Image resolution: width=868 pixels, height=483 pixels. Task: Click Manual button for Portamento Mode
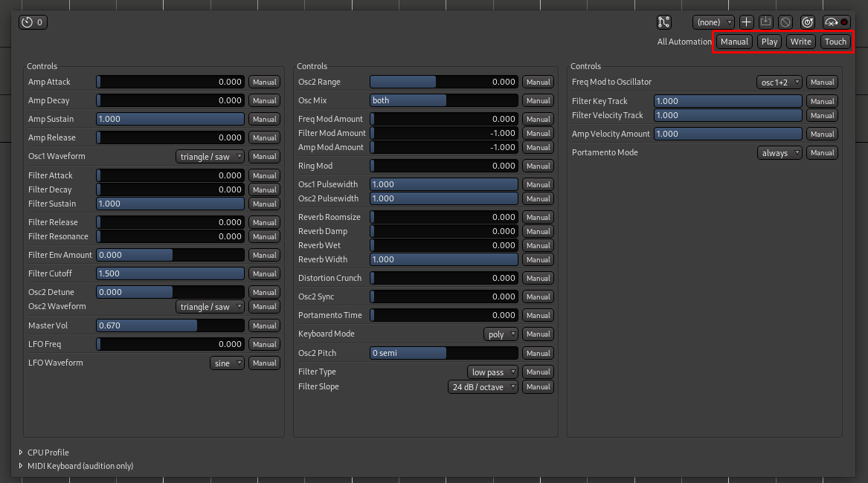[x=822, y=153]
